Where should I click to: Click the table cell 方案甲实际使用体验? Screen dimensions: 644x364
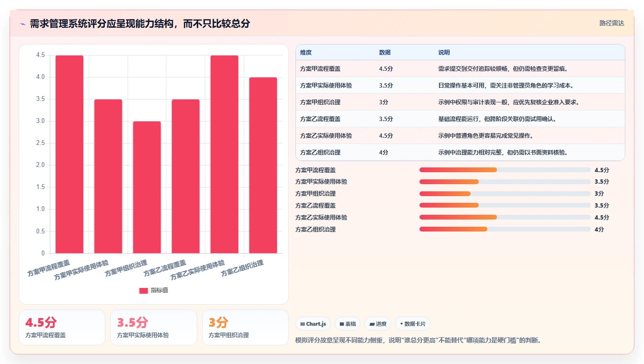[326, 86]
